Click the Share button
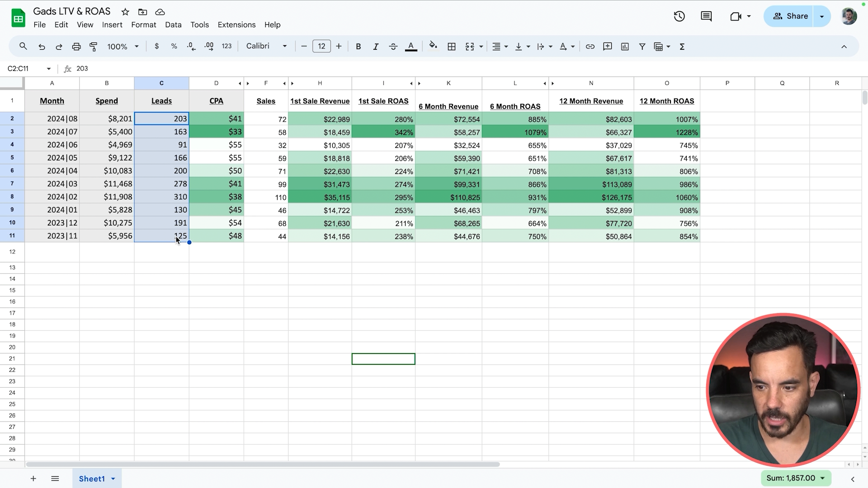 [x=789, y=16]
